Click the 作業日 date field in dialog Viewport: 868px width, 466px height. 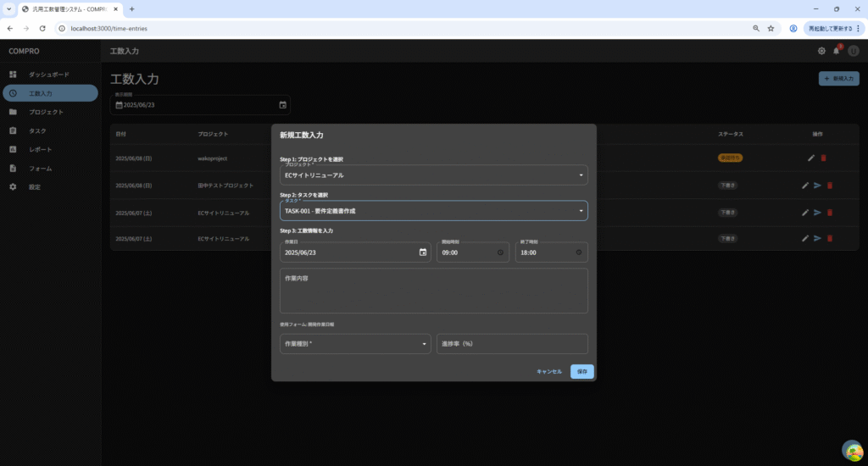point(355,252)
